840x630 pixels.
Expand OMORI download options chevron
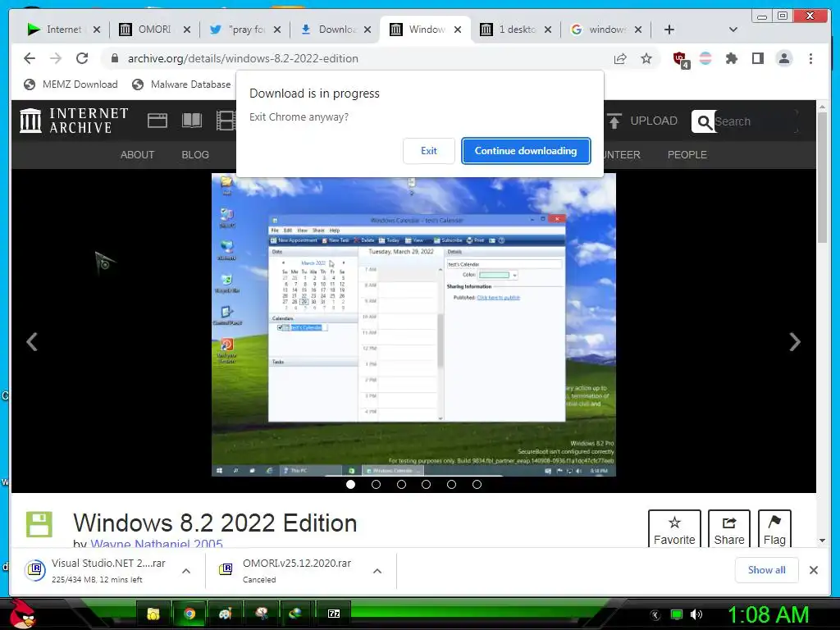tap(377, 571)
